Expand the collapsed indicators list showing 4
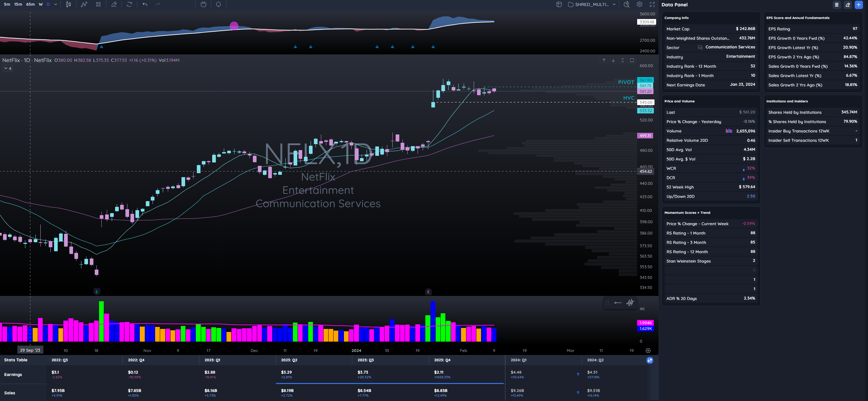 [x=8, y=68]
